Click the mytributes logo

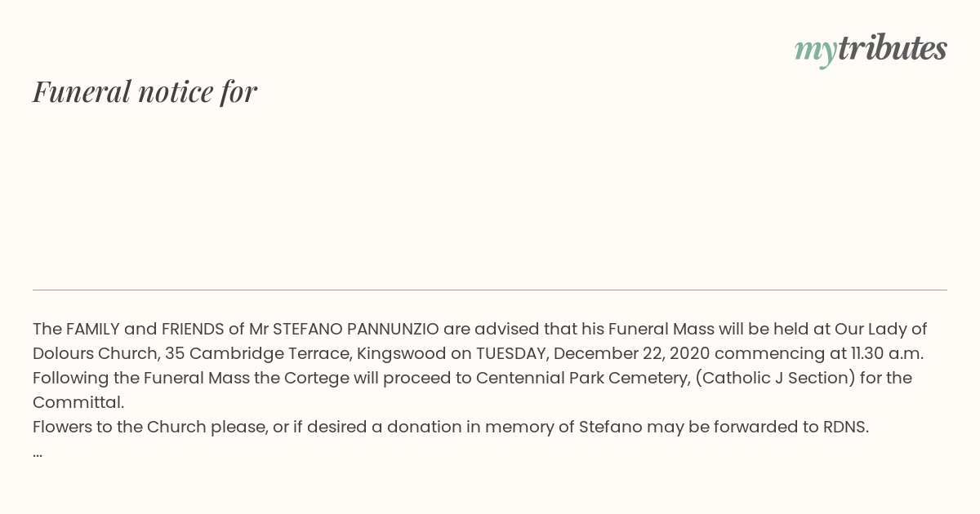[x=871, y=50]
